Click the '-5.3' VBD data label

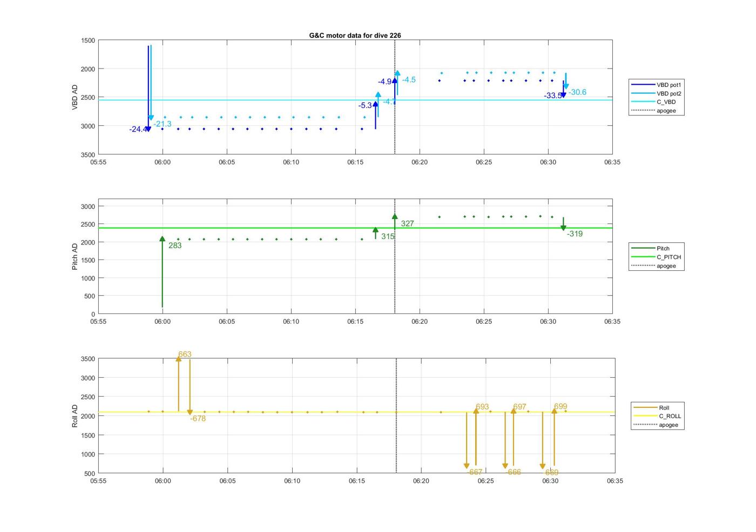365,106
